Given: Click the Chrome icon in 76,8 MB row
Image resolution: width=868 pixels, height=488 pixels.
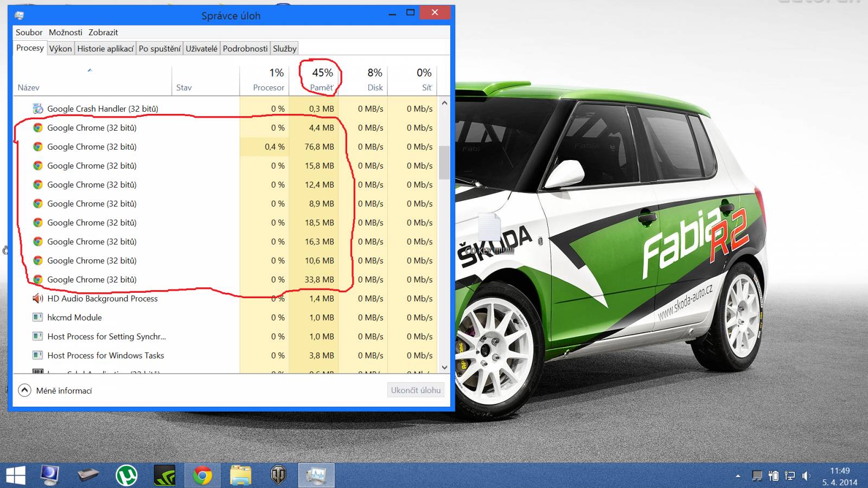Looking at the screenshot, I should [37, 146].
